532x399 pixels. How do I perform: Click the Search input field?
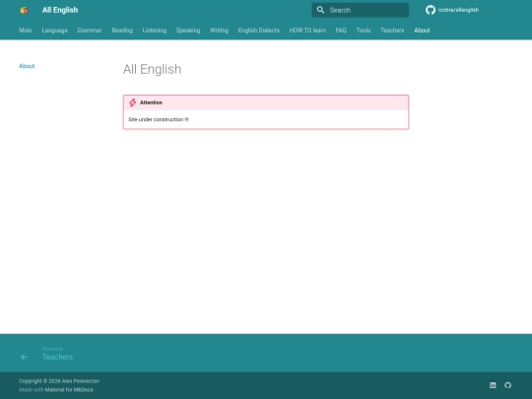(360, 10)
